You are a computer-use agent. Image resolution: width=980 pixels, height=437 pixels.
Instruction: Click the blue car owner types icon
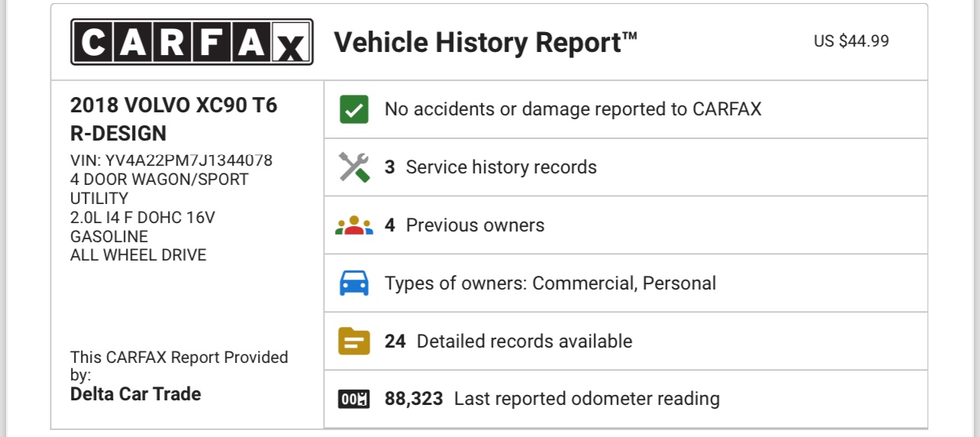click(354, 283)
